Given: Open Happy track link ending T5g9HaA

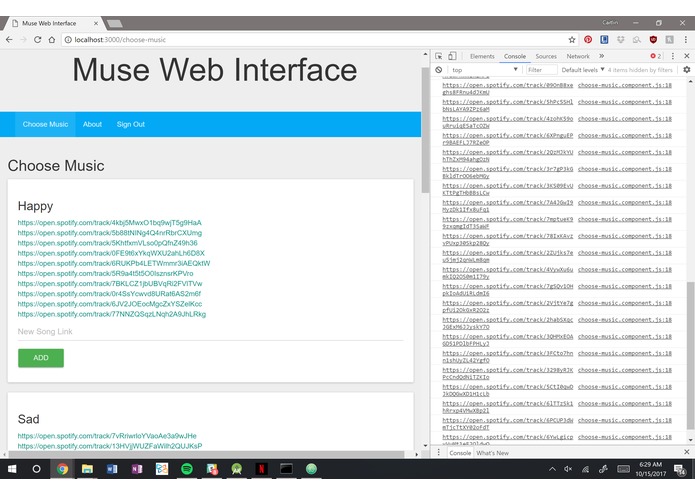Looking at the screenshot, I should [109, 222].
